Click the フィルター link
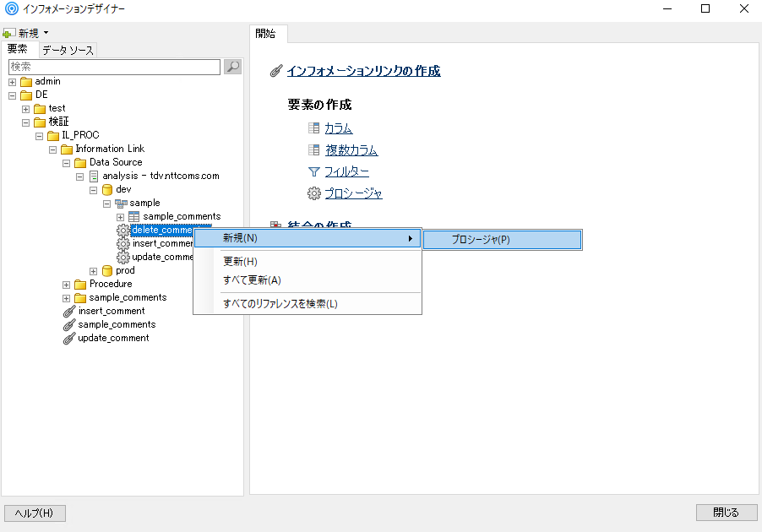This screenshot has width=762, height=532. [x=347, y=171]
